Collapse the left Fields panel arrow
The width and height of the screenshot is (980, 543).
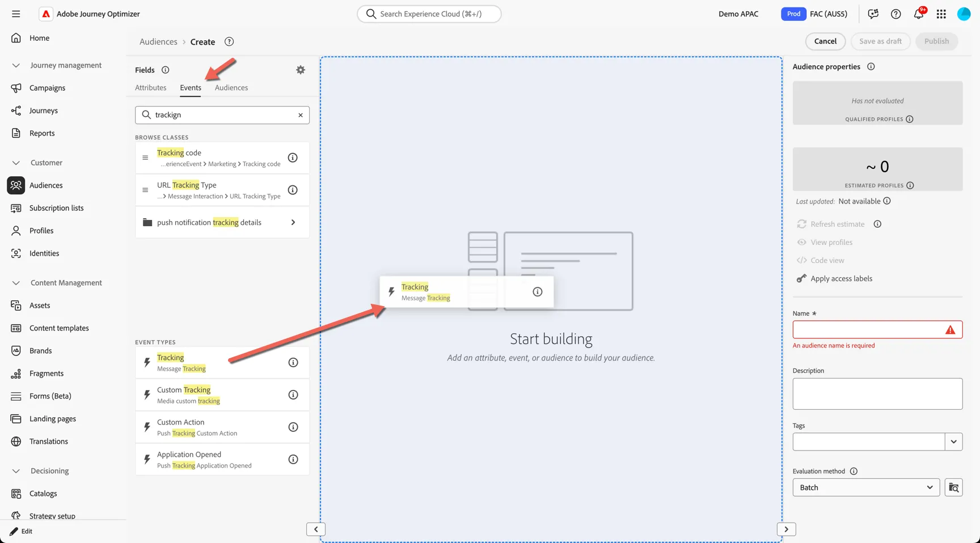316,529
